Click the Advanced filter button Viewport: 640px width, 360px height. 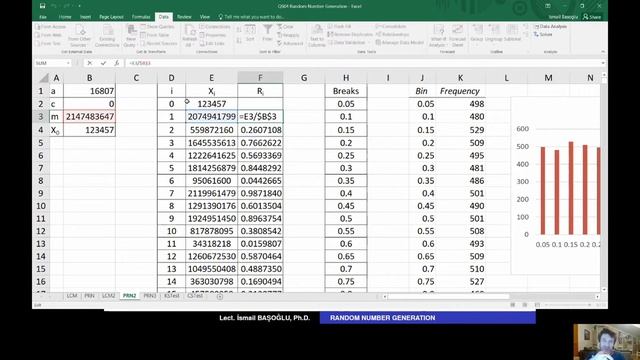(290, 43)
